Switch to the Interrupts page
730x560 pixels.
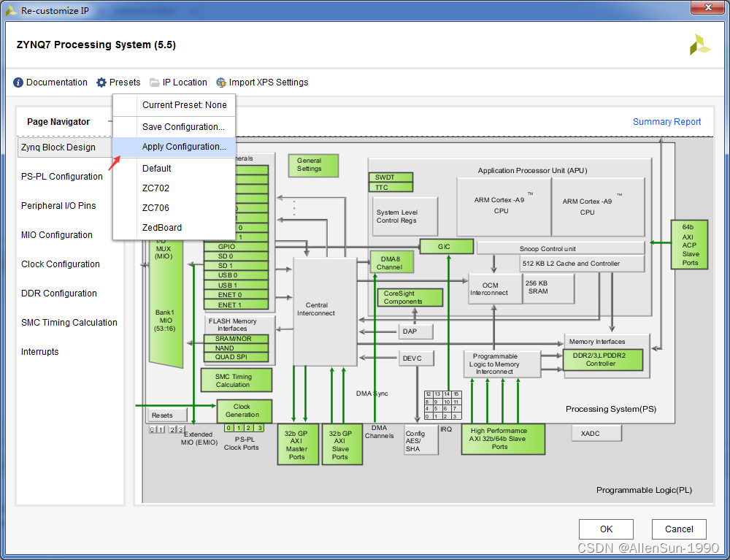point(39,351)
